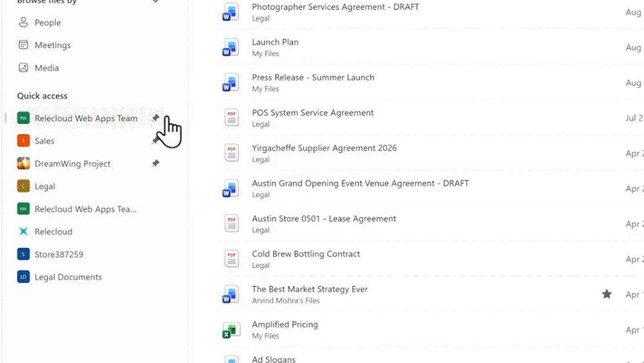Click the Meetings calendar icon
The height and width of the screenshot is (363, 644).
tap(23, 45)
